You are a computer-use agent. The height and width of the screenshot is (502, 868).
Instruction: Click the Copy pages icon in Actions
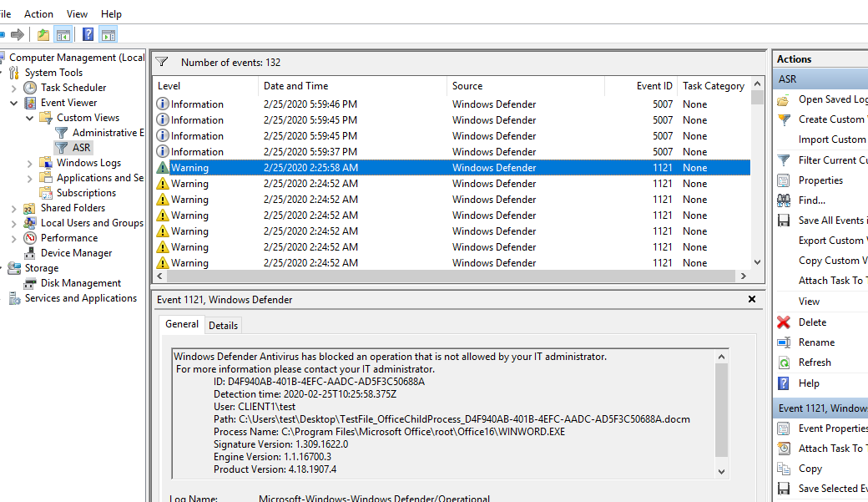click(x=784, y=469)
